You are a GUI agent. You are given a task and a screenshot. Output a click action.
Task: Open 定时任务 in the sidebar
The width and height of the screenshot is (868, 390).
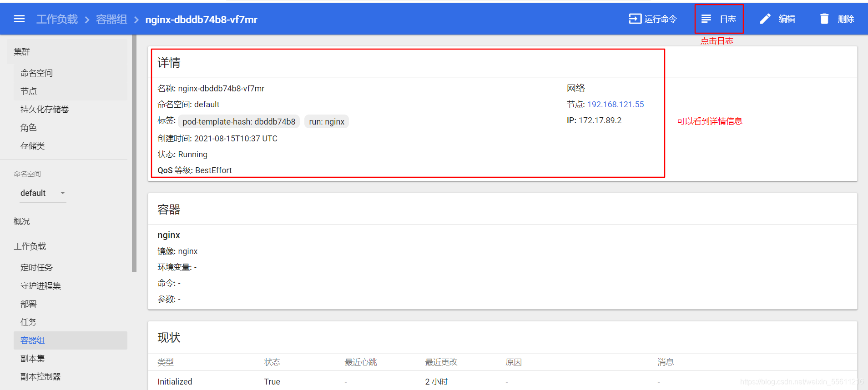pyautogui.click(x=36, y=268)
